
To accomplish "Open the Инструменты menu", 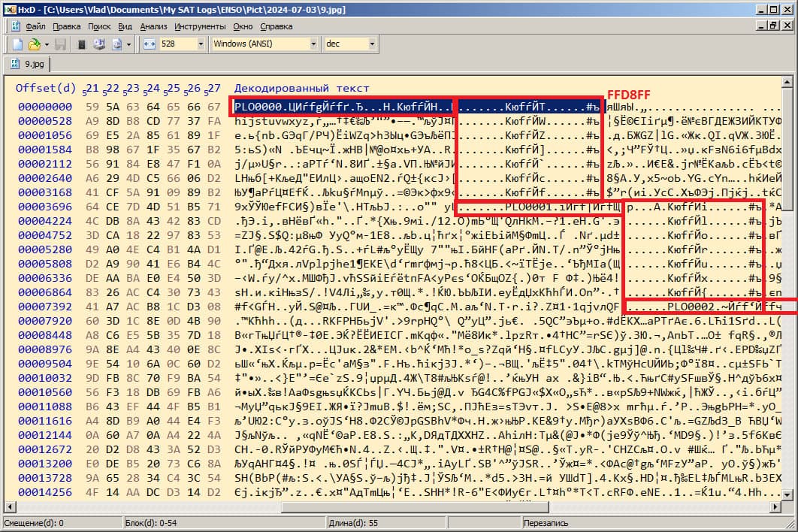I will pos(201,26).
